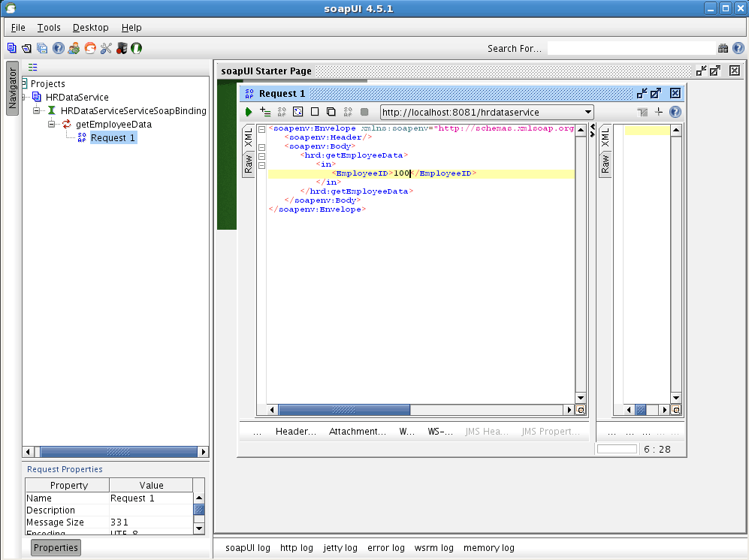749x560 pixels.
Task: Save all projects using toolbar icon
Action: tap(42, 48)
